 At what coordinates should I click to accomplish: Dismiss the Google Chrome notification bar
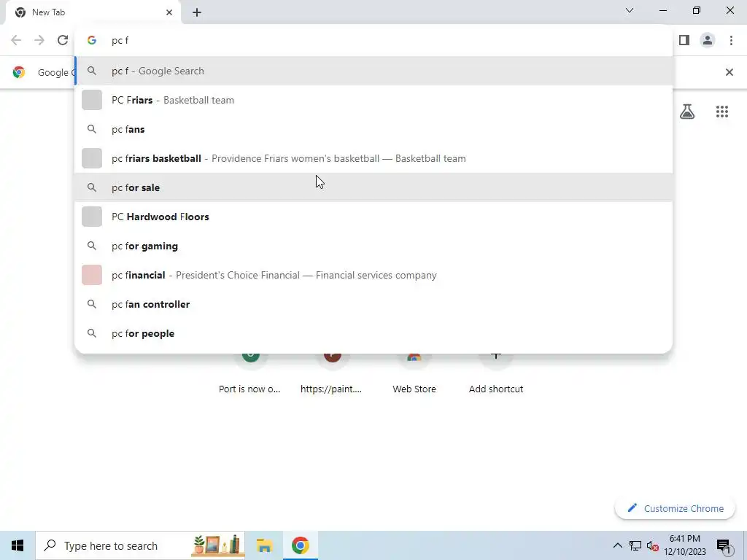coord(729,72)
